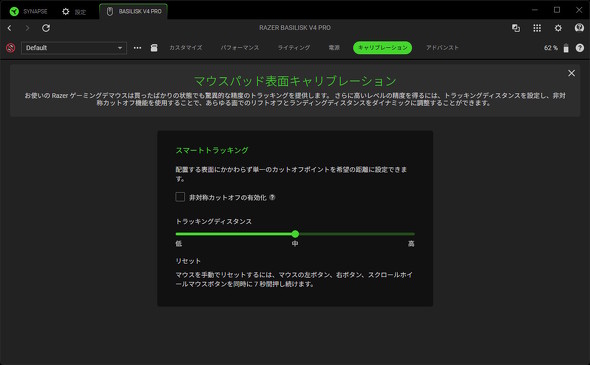
Task: Set tracking distance to 高
Action: [411, 244]
